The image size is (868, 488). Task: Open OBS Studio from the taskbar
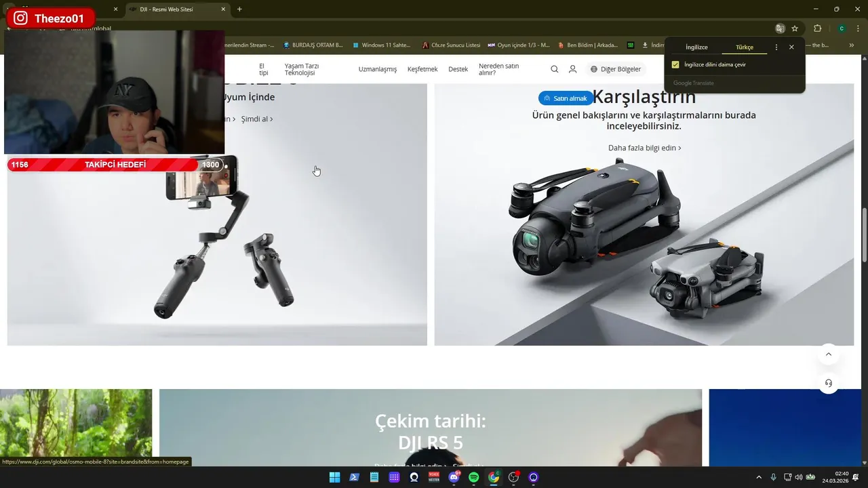point(513,477)
